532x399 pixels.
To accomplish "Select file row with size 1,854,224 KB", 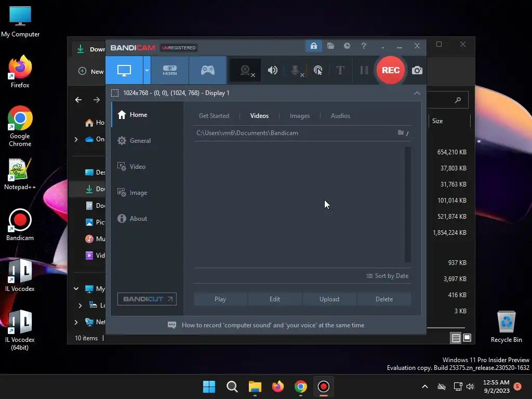I will point(450,233).
